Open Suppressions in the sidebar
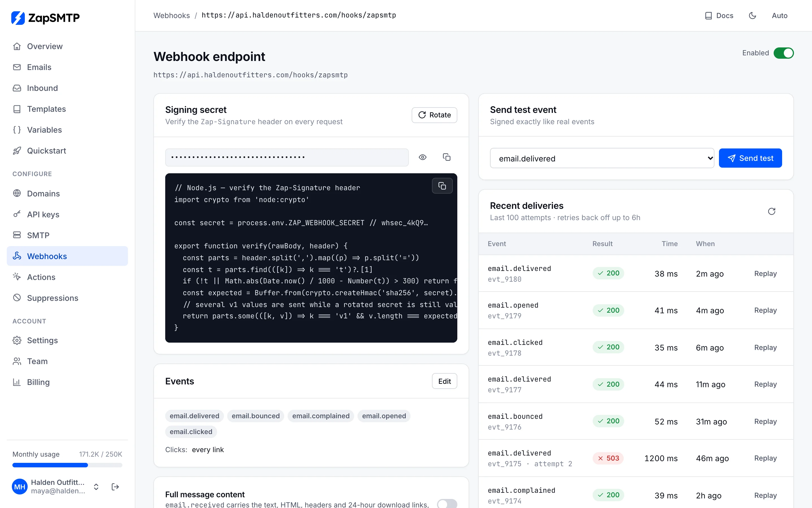Image resolution: width=812 pixels, height=508 pixels. pyautogui.click(x=67, y=298)
